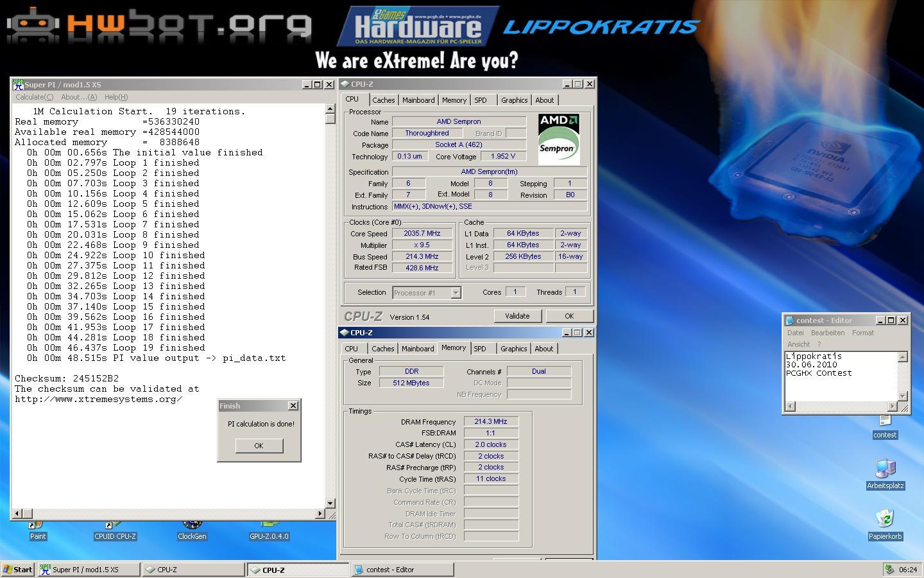Click Super PI horizontal scrollbar left arrow
This screenshot has height=578, width=924.
tap(17, 514)
